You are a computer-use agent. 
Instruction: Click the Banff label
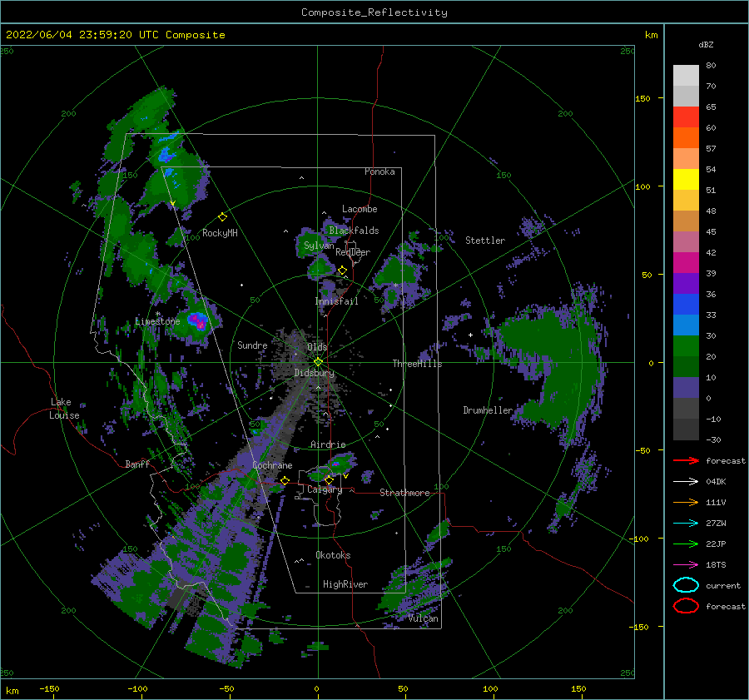(x=137, y=464)
